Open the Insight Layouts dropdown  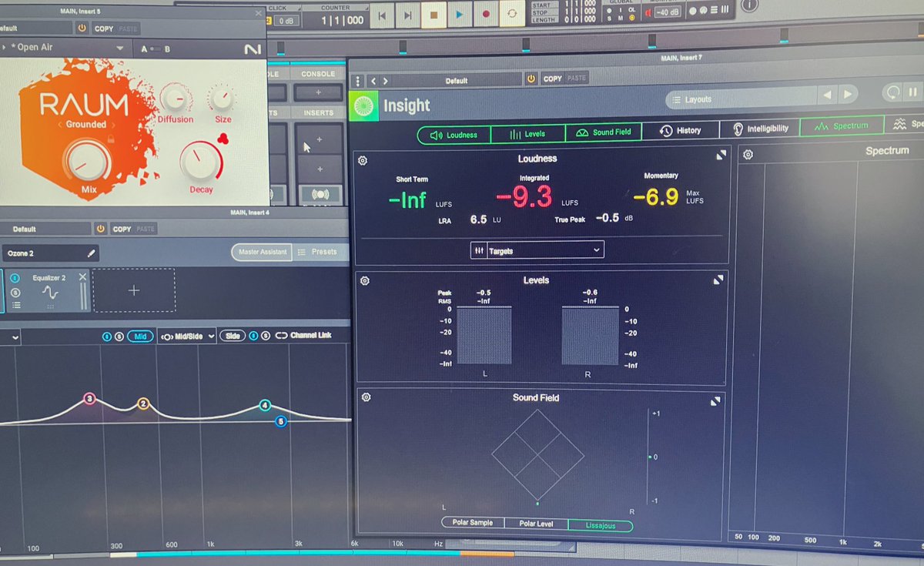pos(740,99)
